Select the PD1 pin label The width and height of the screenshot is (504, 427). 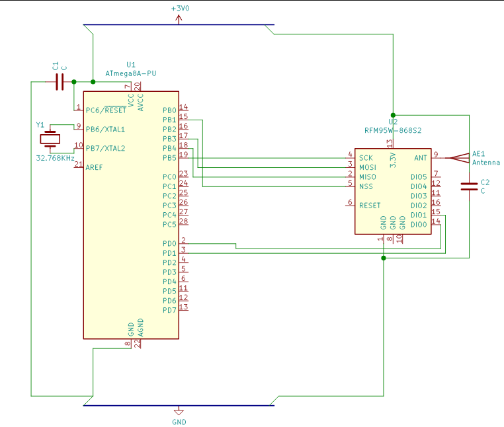(169, 253)
